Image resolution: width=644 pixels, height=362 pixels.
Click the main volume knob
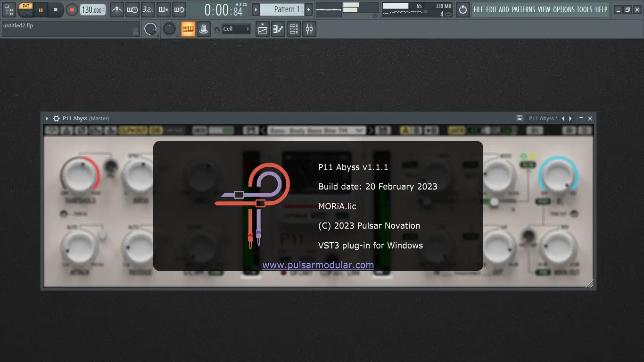[x=150, y=29]
